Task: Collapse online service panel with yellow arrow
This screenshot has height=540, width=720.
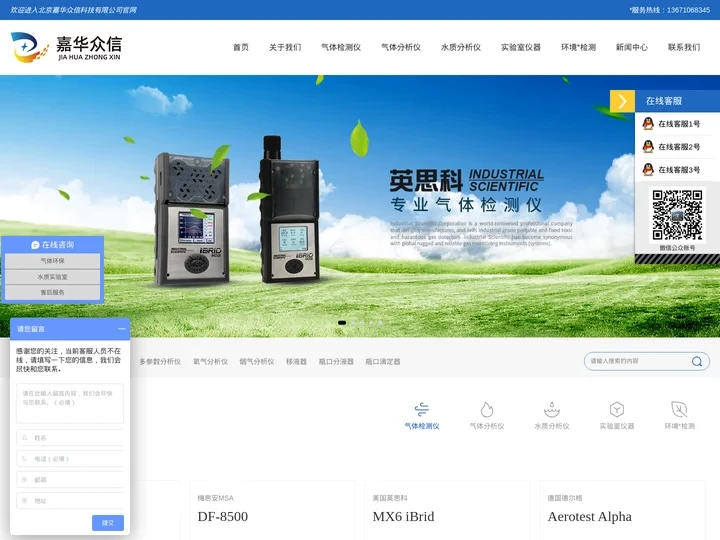Action: (x=622, y=101)
